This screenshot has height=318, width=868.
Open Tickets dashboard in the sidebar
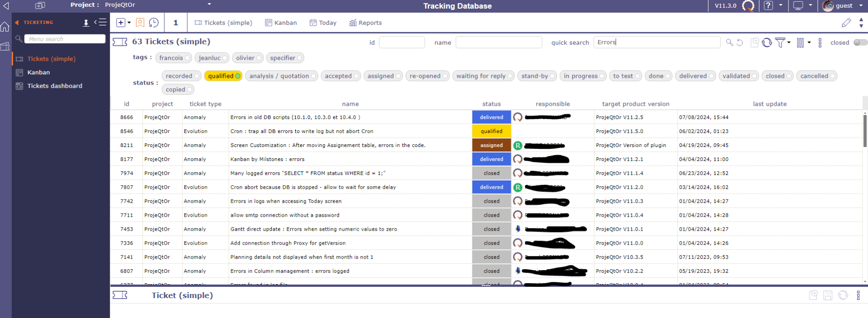pos(55,86)
